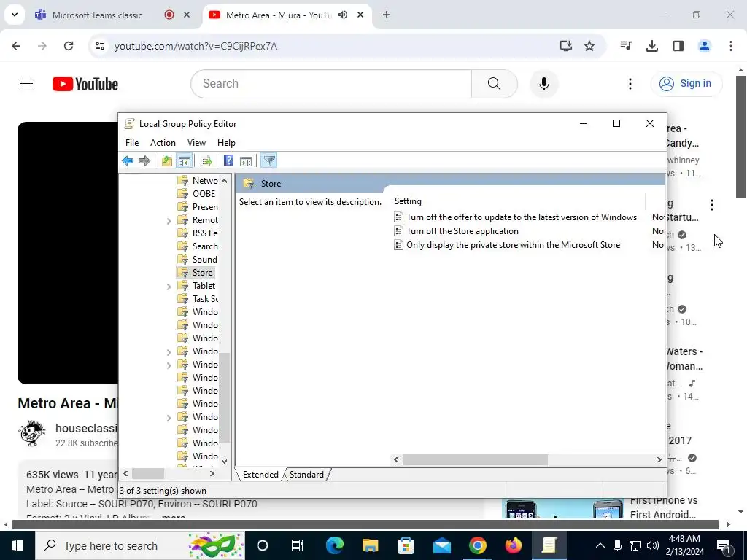This screenshot has height=560, width=747.
Task: Switch to the Extended tab
Action: [260, 475]
